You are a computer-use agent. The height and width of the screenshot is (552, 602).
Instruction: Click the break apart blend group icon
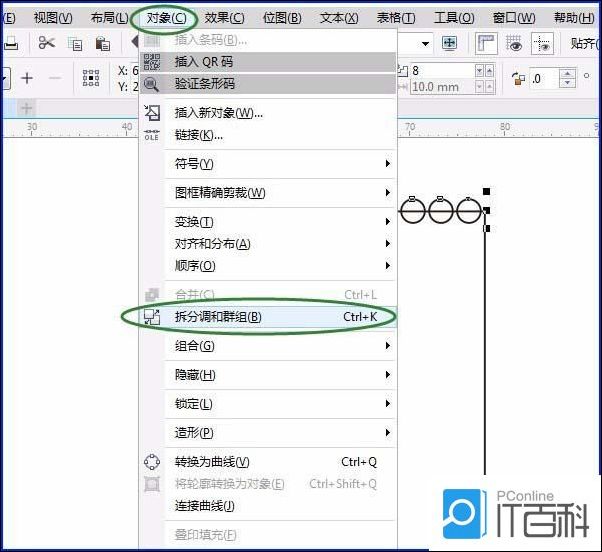[152, 317]
